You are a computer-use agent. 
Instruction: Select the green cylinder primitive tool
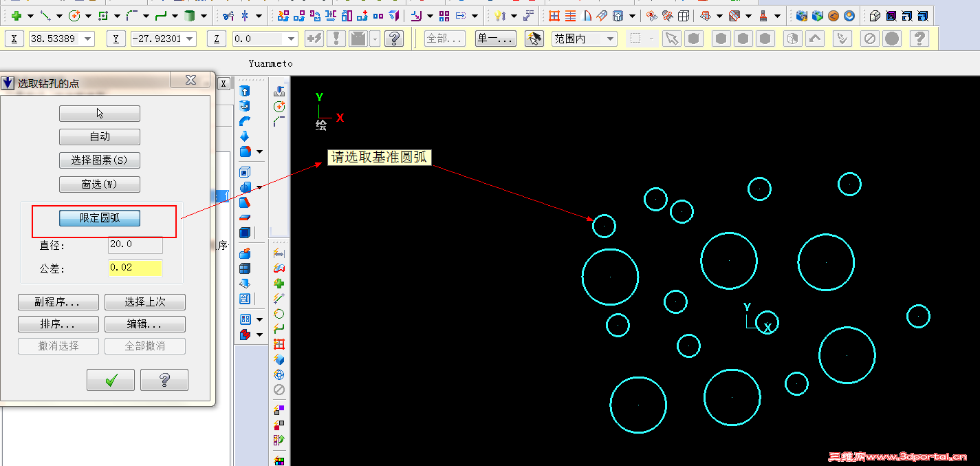(189, 16)
